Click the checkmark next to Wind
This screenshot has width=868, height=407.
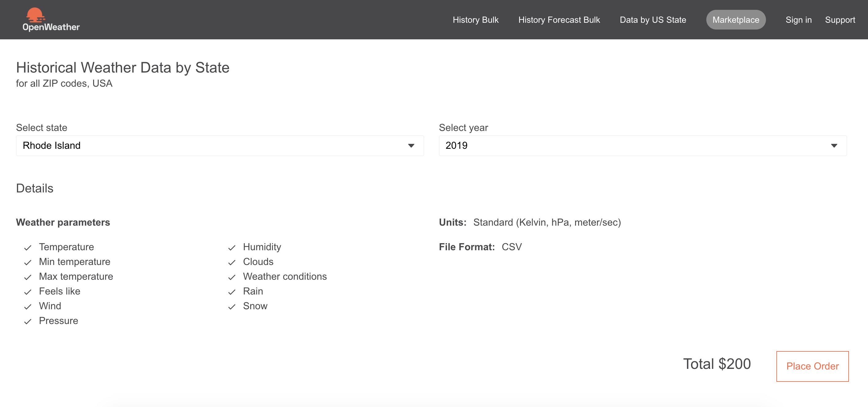28,306
